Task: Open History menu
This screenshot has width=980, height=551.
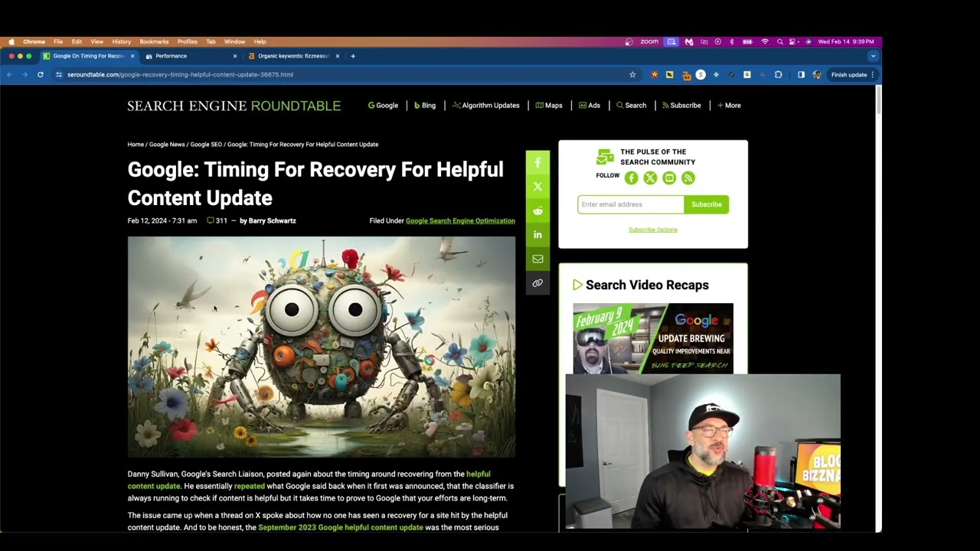Action: tap(121, 41)
